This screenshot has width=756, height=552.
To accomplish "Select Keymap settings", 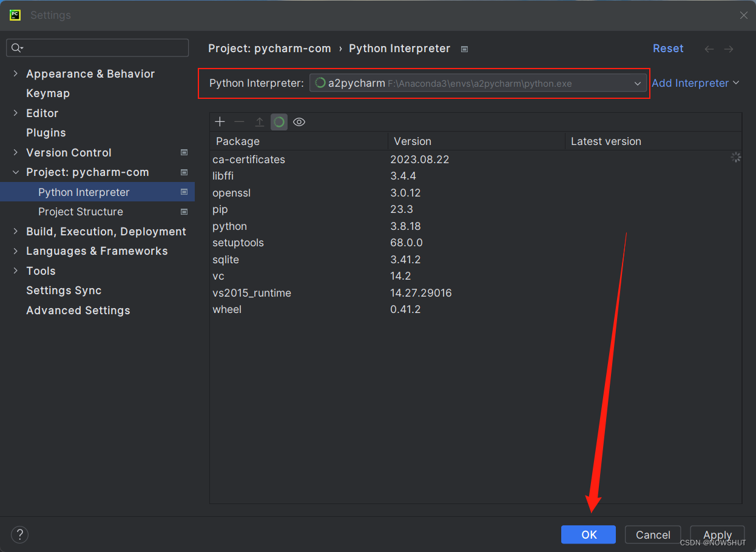I will click(48, 93).
